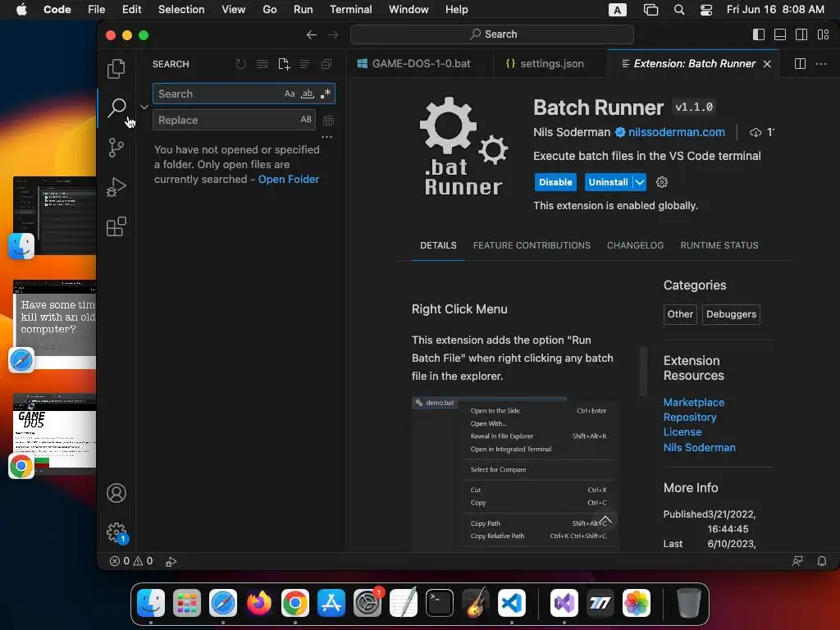The height and width of the screenshot is (630, 840).
Task: Toggle bottom panel visibility
Action: (x=780, y=34)
